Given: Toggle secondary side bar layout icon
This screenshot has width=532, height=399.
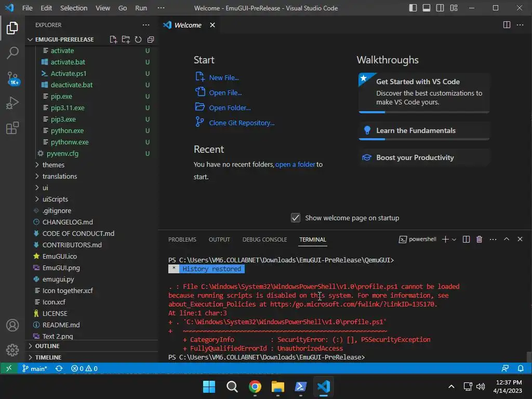Looking at the screenshot, I should (x=440, y=8).
